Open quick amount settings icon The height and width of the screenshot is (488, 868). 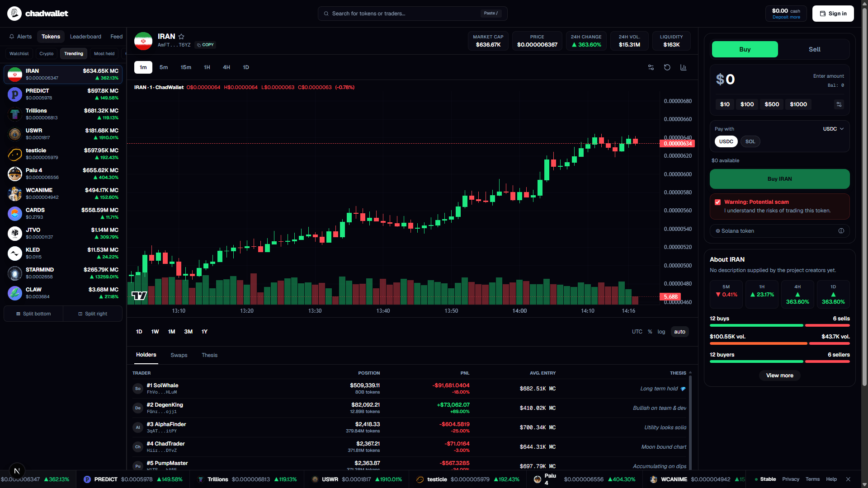[x=839, y=104]
